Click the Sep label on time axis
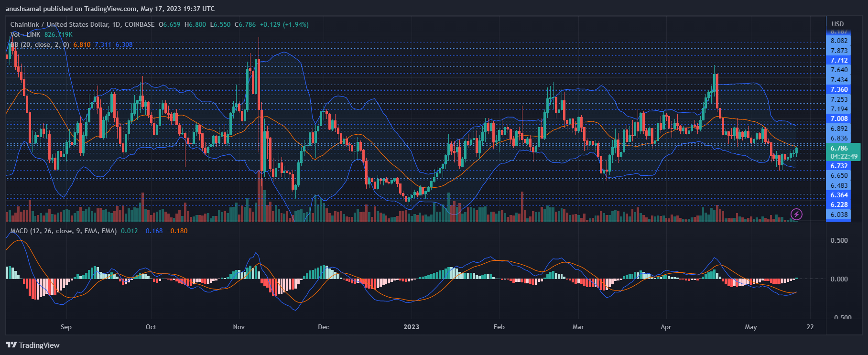Screen dimensions: 868x355 [66, 327]
